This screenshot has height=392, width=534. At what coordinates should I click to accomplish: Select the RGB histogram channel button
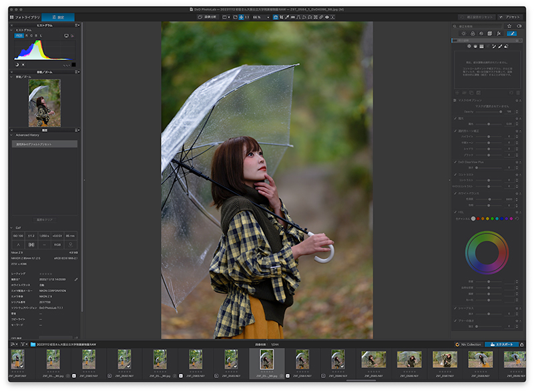[x=19, y=35]
